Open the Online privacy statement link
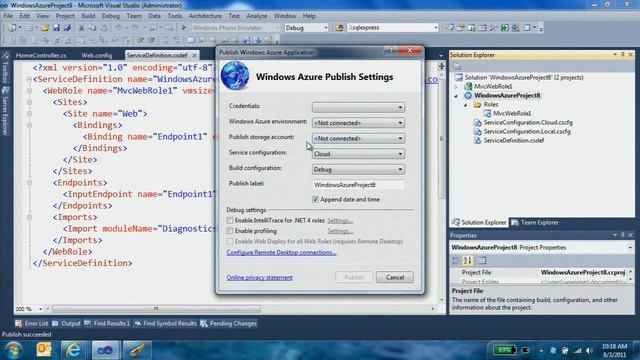Viewport: 640px width, 360px height. 260,278
